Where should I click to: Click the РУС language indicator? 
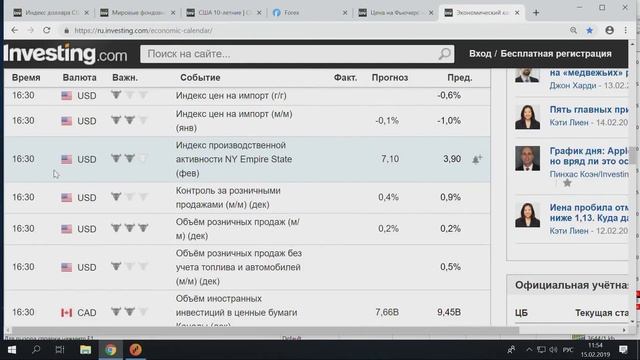pos(567,350)
